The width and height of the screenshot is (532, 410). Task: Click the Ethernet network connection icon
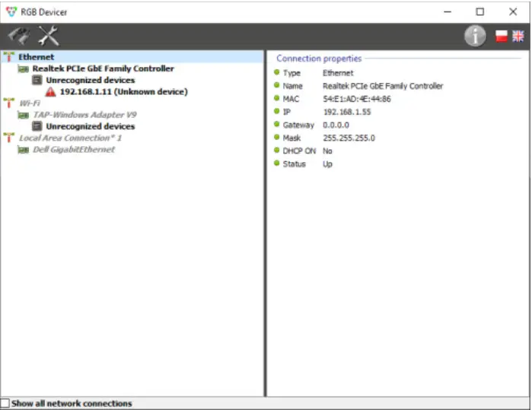tap(9, 56)
